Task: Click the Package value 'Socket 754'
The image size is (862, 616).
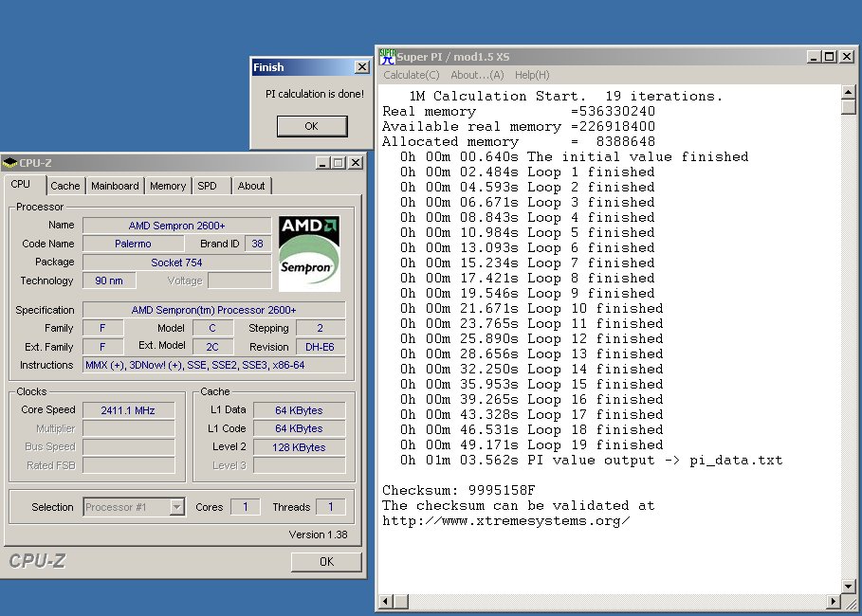Action: [x=177, y=263]
